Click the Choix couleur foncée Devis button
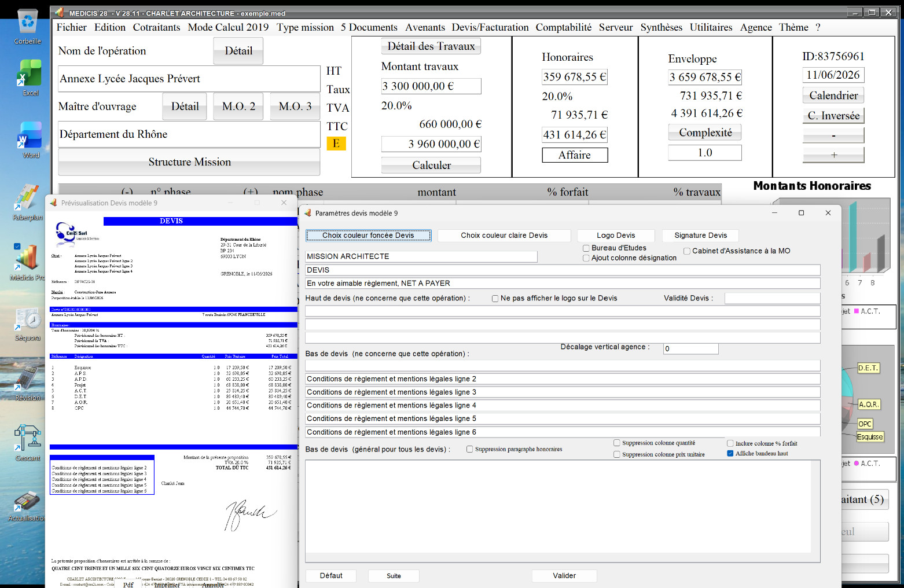904x588 pixels. click(369, 236)
